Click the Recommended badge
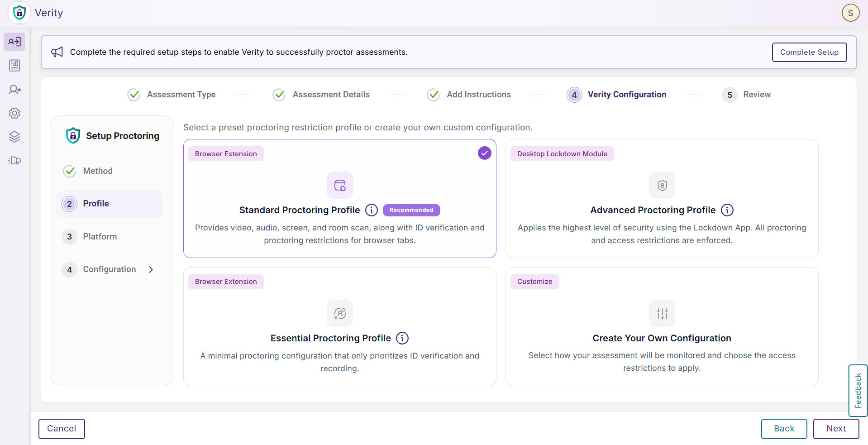 pos(411,210)
